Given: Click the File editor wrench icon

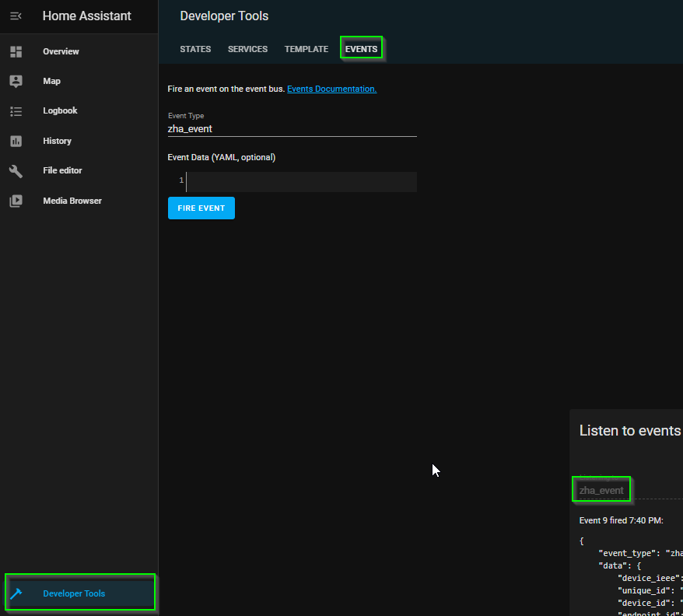Looking at the screenshot, I should pyautogui.click(x=16, y=171).
